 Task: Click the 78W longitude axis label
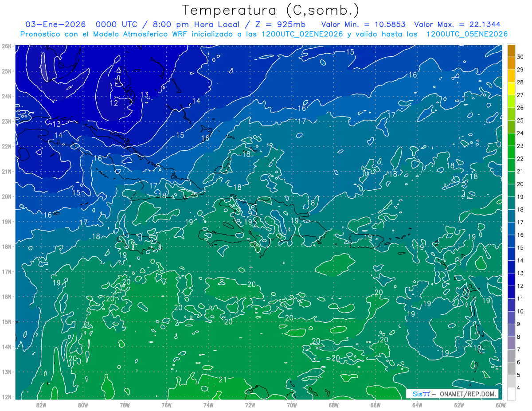(x=125, y=405)
